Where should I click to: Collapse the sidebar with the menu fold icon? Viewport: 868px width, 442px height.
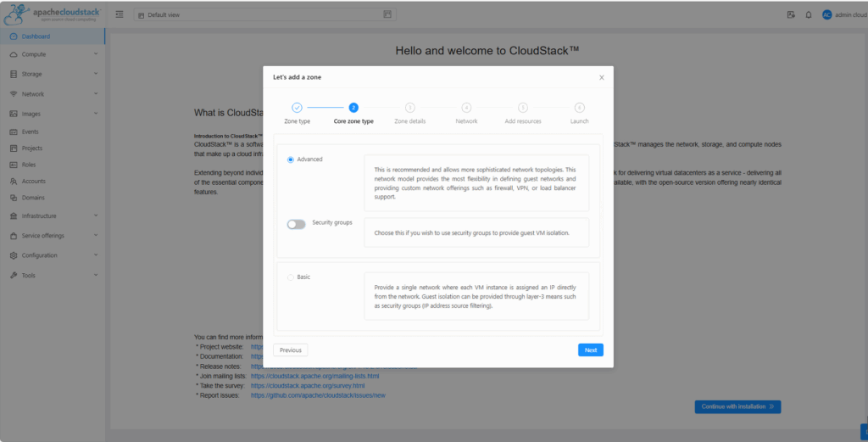tap(119, 14)
